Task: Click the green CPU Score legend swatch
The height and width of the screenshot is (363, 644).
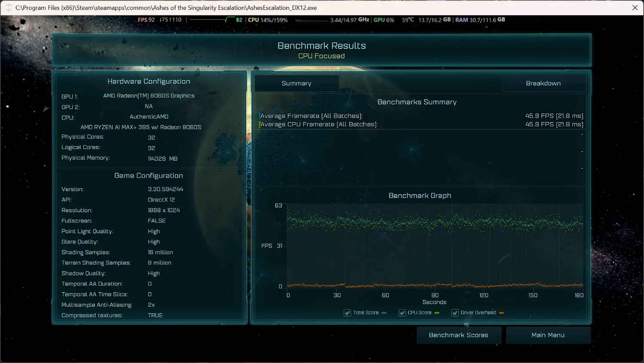Action: click(437, 313)
